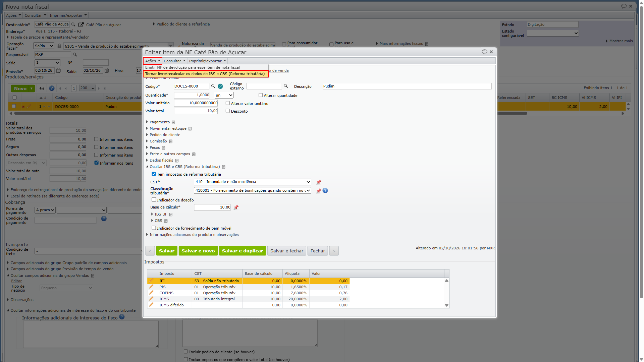The width and height of the screenshot is (644, 362).
Task: Click the pin icon beside Base de cálculo
Action: [236, 207]
